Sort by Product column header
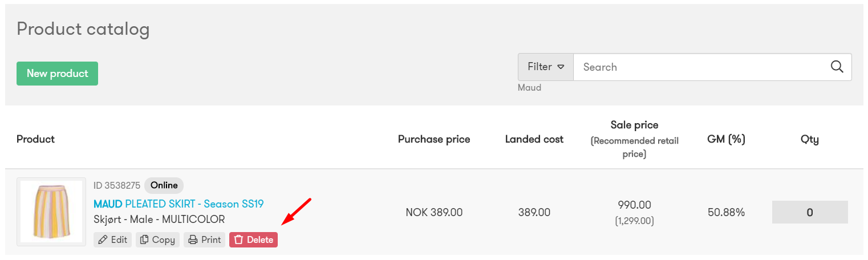Image resolution: width=868 pixels, height=260 pixels. (35, 139)
